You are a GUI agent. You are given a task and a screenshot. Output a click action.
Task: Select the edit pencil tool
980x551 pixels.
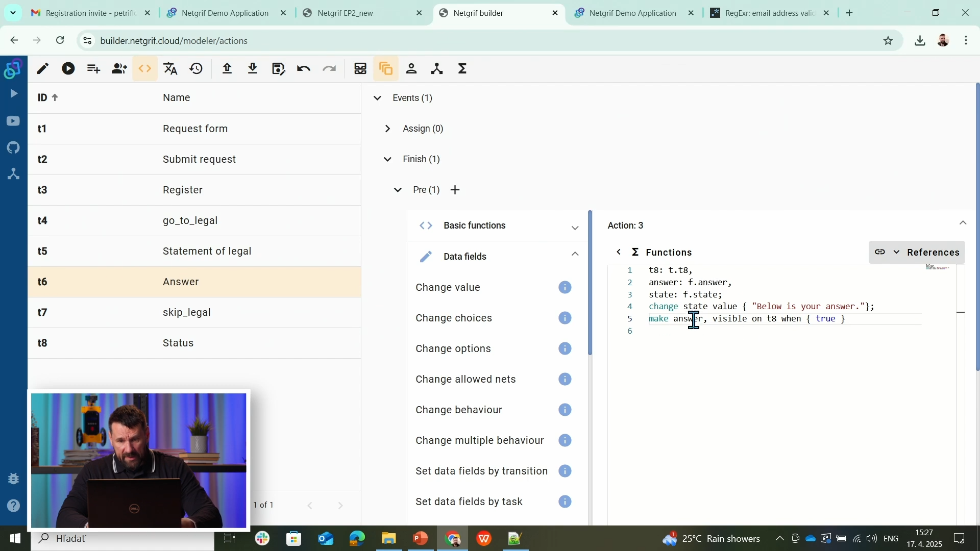click(x=43, y=68)
